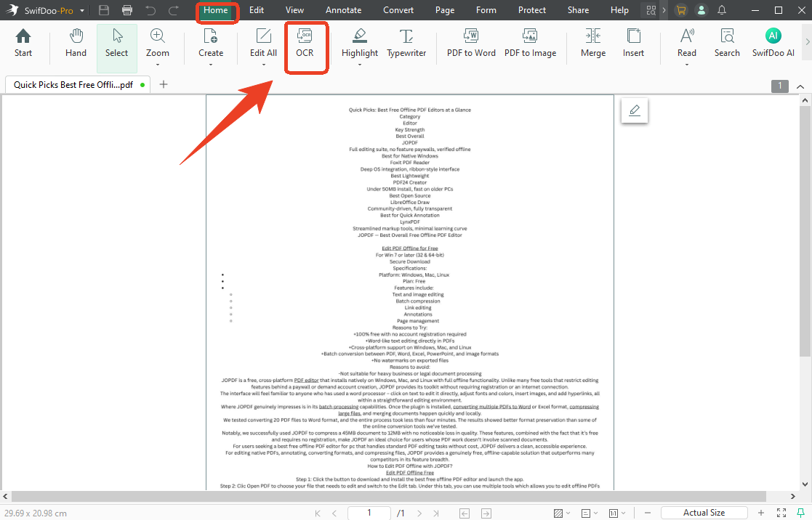Choose the Highlight marker tool
Image resolution: width=812 pixels, height=520 pixels.
point(359,44)
